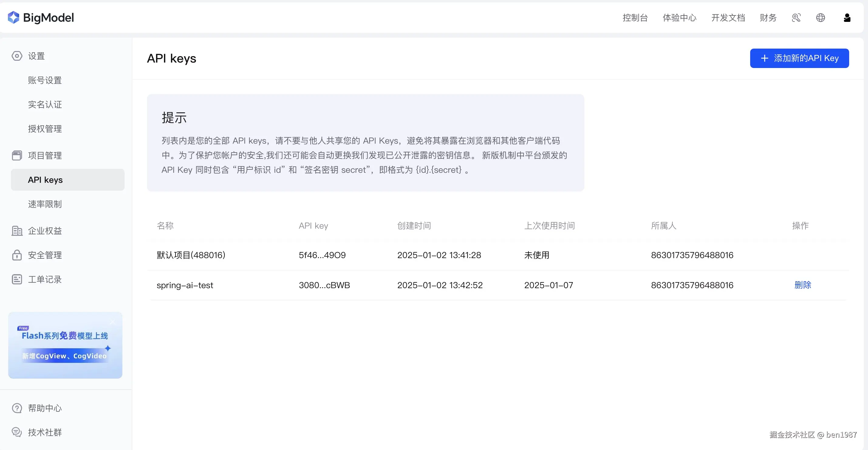The height and width of the screenshot is (450, 868).
Task: Click the 安全管理 lock icon
Action: tap(17, 255)
